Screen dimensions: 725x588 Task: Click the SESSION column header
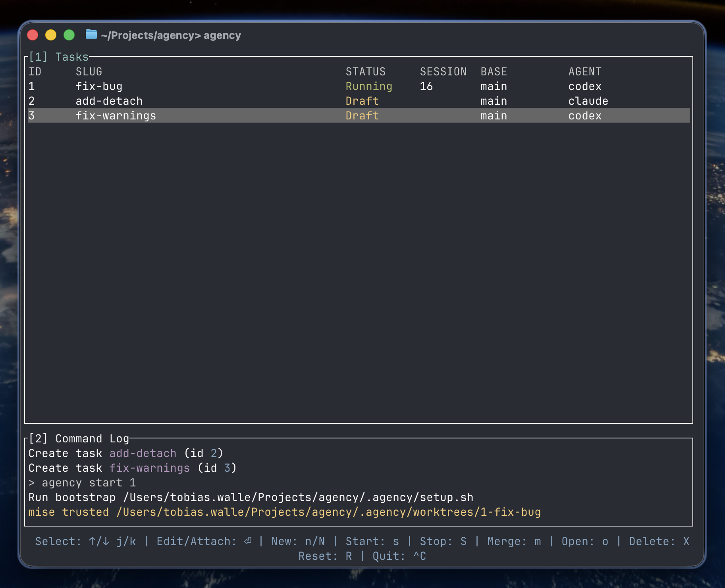coord(443,72)
